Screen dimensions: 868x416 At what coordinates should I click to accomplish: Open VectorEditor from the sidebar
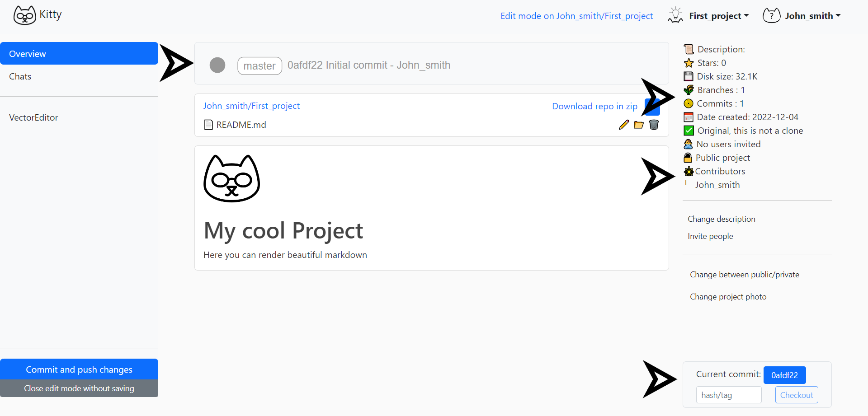click(34, 117)
